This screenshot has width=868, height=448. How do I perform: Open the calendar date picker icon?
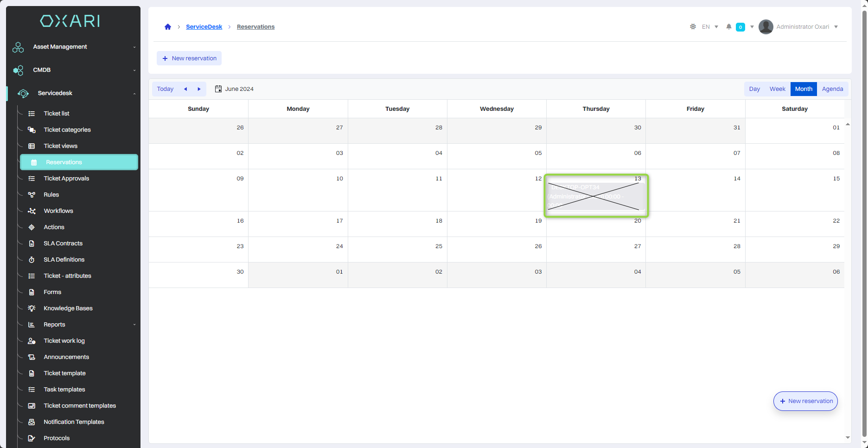pyautogui.click(x=218, y=89)
